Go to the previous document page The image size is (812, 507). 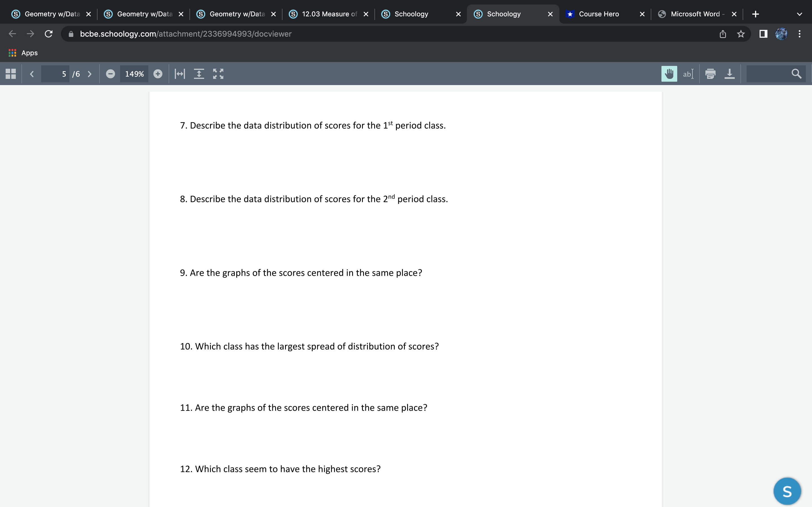click(32, 74)
